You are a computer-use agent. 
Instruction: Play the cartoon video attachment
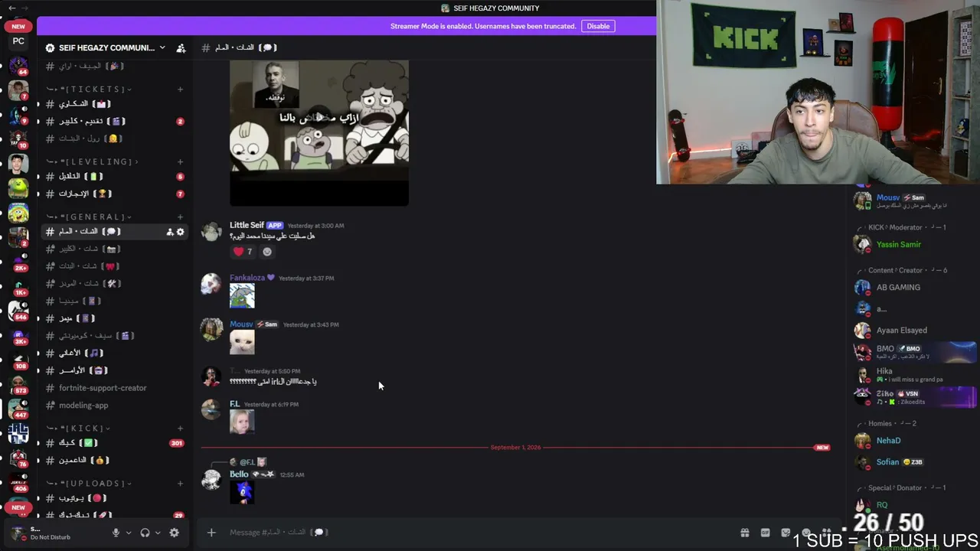coord(319,118)
